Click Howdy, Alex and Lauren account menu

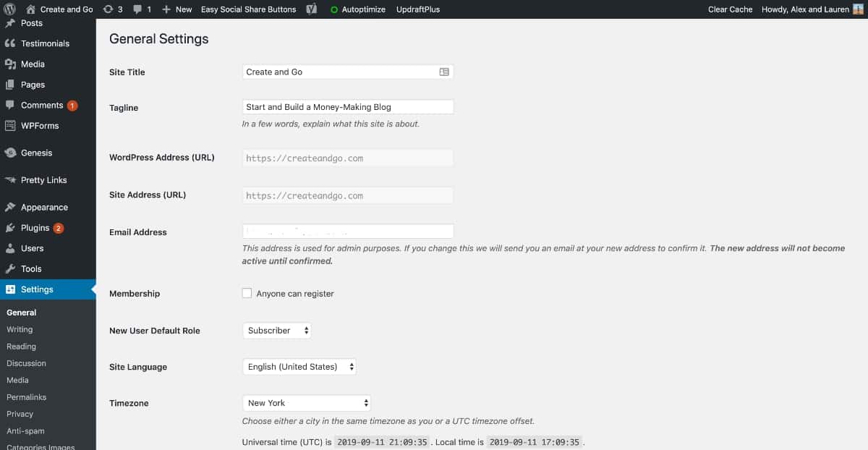805,9
